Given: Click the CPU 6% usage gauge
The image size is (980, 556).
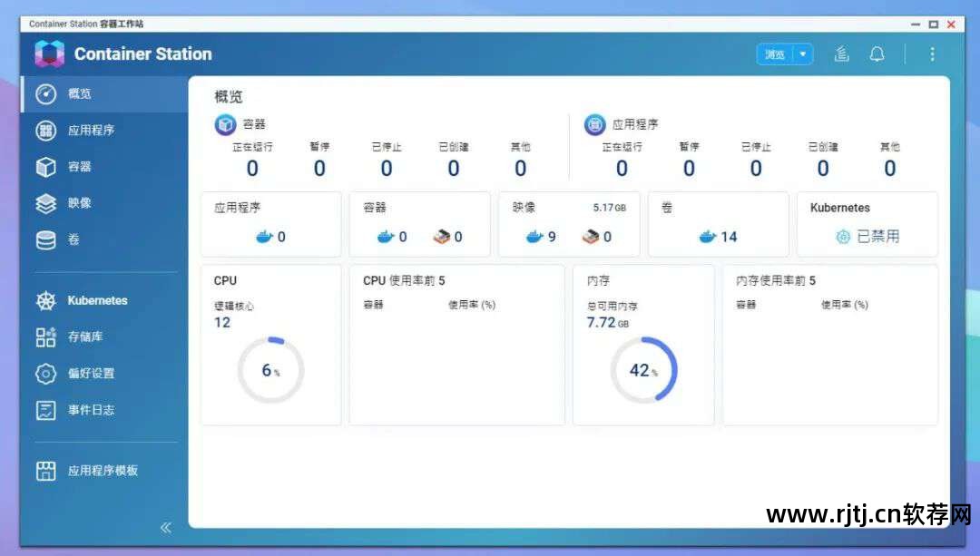Looking at the screenshot, I should (x=270, y=370).
